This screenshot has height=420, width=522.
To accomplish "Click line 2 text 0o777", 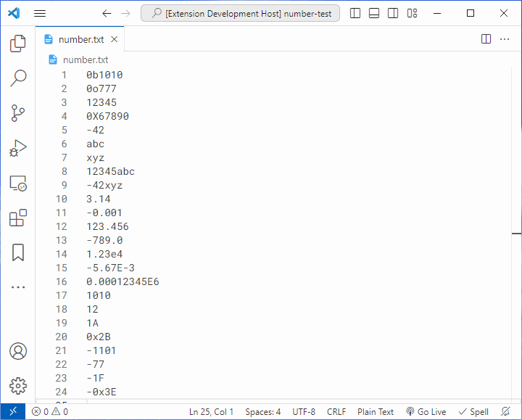I will point(101,88).
